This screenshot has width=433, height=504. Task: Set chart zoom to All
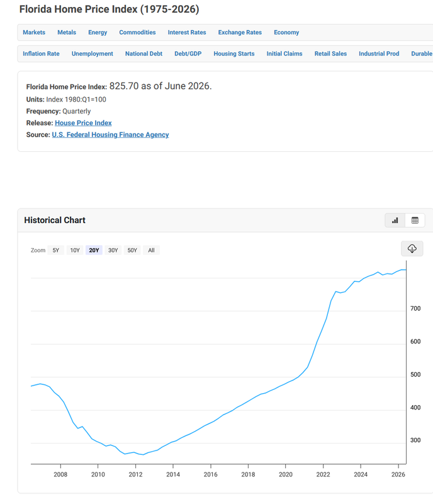(x=151, y=250)
